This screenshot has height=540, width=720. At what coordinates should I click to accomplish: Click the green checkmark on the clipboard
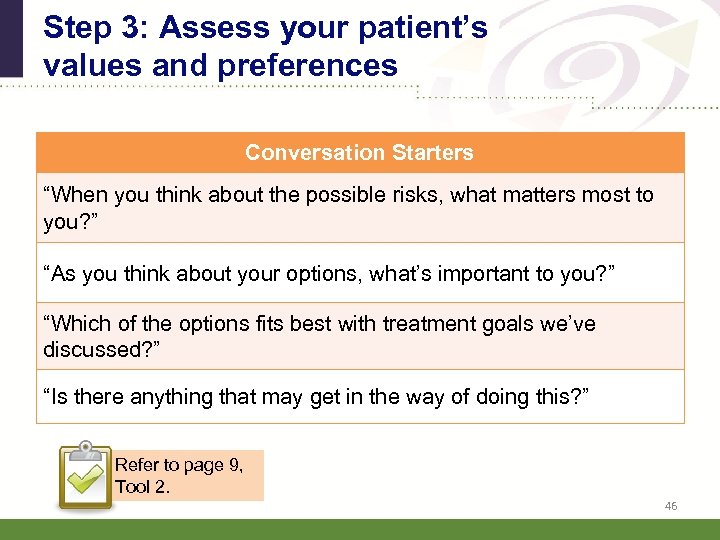point(89,482)
